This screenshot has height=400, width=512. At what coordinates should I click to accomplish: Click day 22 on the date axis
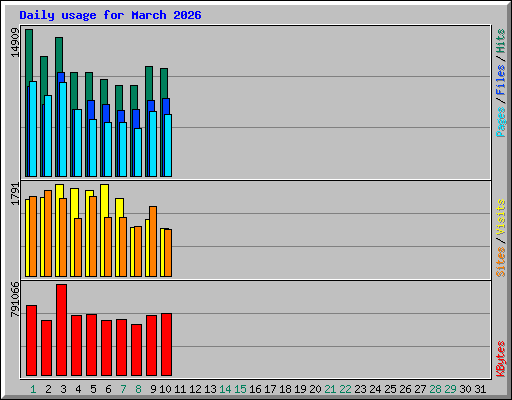click(x=345, y=389)
